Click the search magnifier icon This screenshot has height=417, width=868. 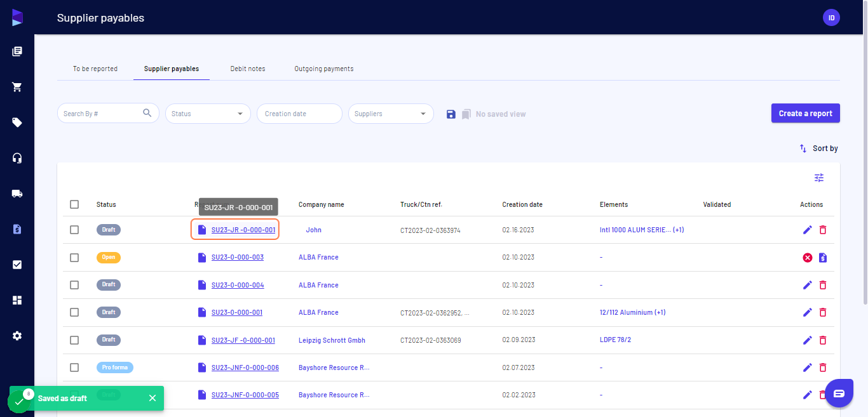[147, 113]
